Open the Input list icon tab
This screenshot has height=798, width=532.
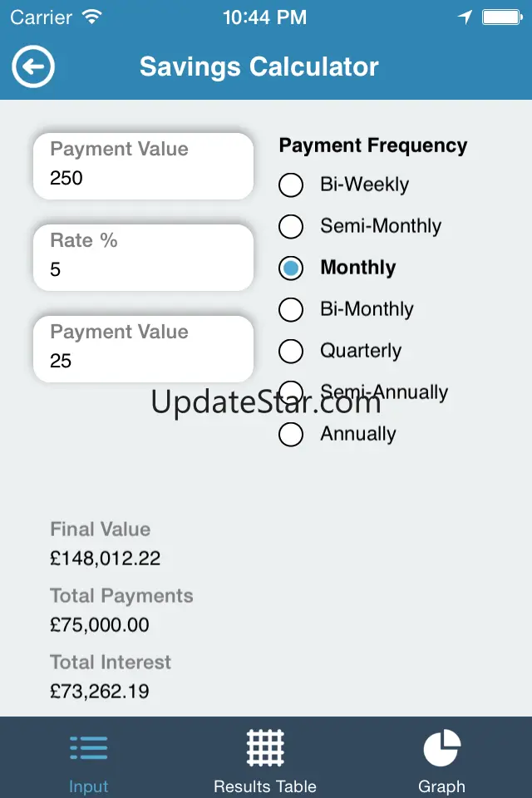pos(89,747)
